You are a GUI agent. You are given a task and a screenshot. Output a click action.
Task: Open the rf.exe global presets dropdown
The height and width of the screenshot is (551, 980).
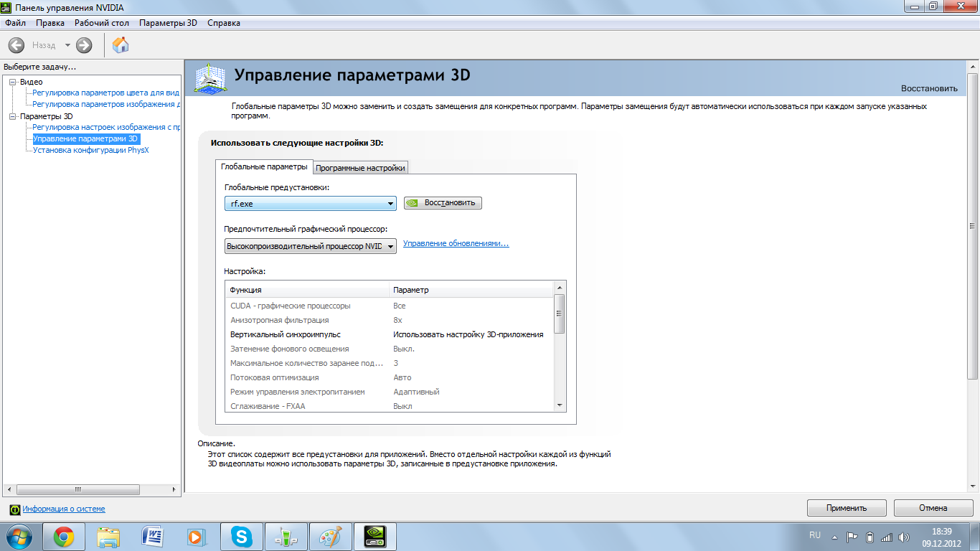click(311, 204)
